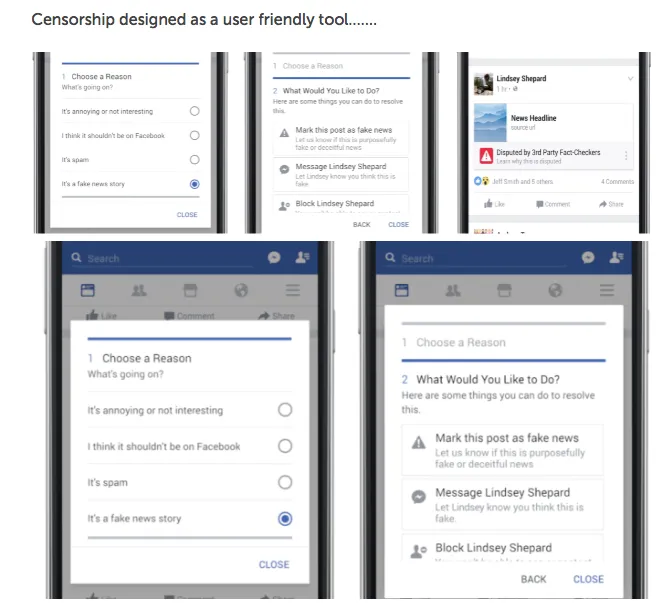Switch to Friends tab in bottom-right phone
The width and height of the screenshot is (669, 603).
tap(453, 291)
